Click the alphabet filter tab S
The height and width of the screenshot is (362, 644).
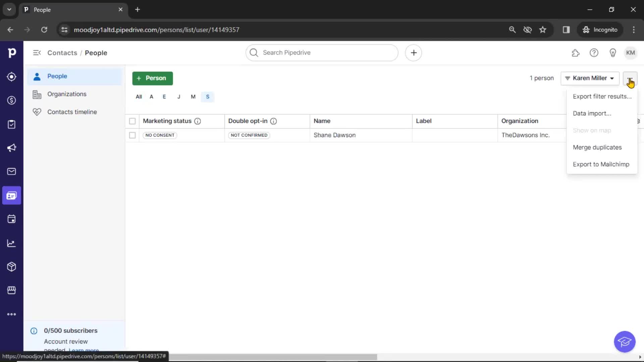pyautogui.click(x=207, y=96)
